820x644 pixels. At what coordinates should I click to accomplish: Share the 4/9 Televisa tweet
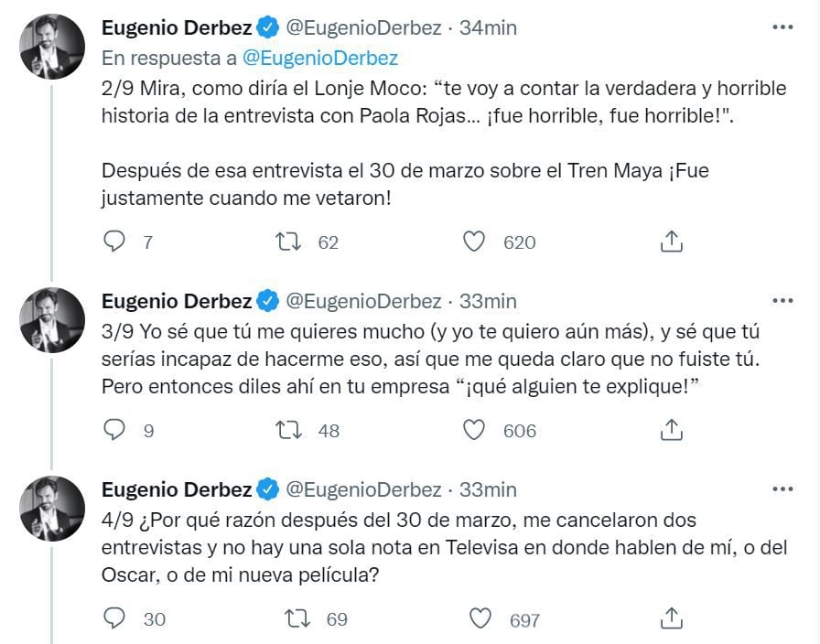[x=671, y=619]
